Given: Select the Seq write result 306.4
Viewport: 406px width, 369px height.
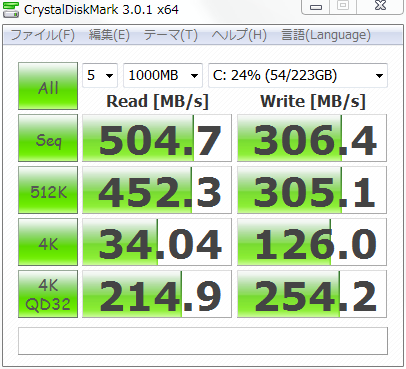Looking at the screenshot, I should tap(312, 138).
